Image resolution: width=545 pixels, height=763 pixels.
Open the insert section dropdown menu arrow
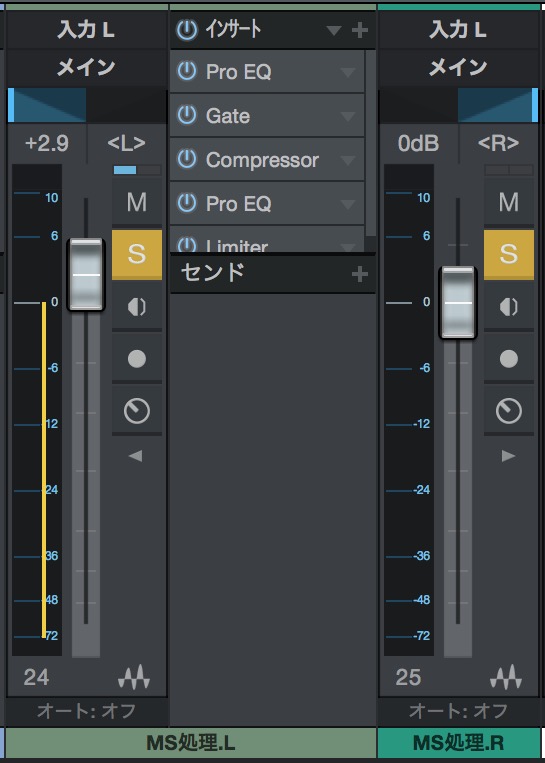pyautogui.click(x=334, y=31)
